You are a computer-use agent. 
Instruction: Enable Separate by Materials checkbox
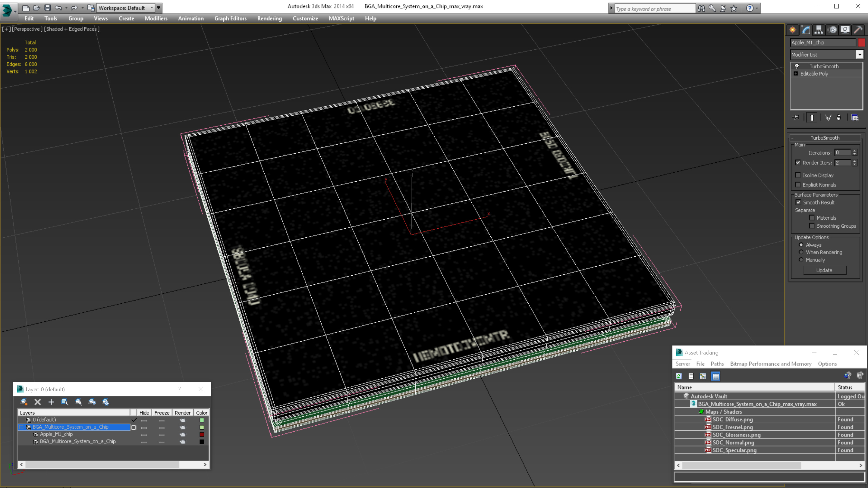pos(812,218)
